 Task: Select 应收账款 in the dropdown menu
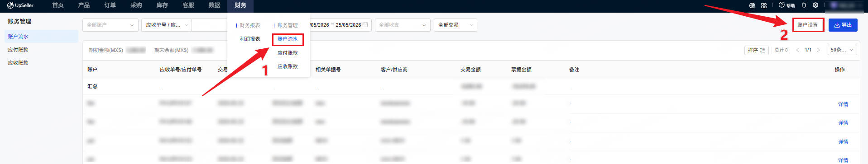(x=288, y=66)
